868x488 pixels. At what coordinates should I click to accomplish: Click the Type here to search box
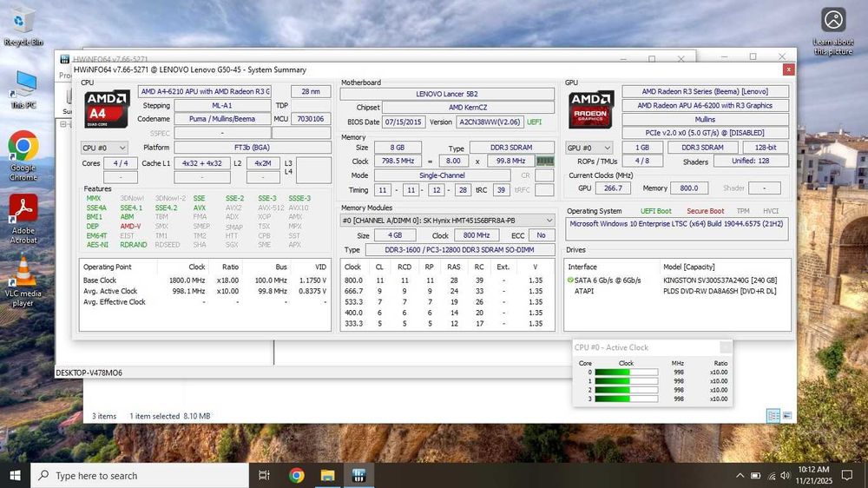(140, 475)
